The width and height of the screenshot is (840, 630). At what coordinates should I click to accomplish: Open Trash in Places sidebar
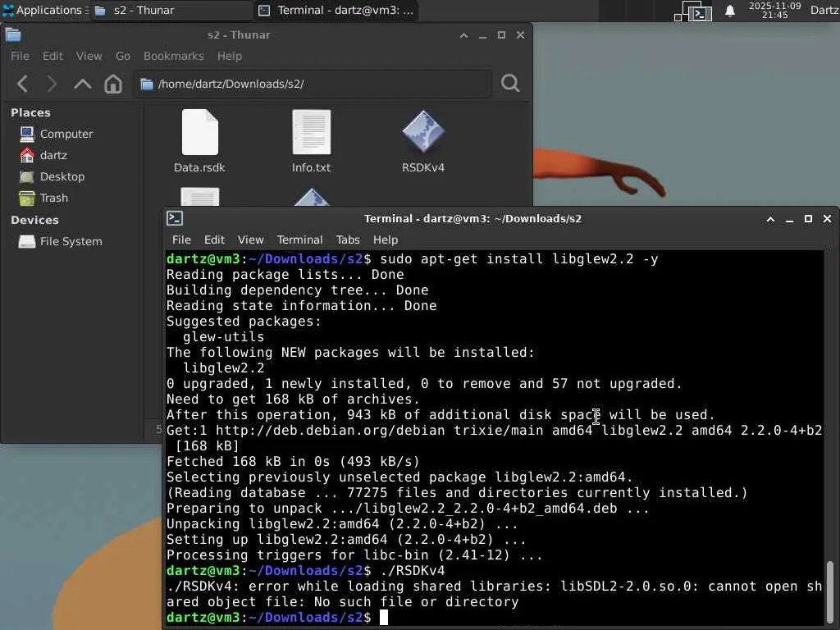[44, 199]
